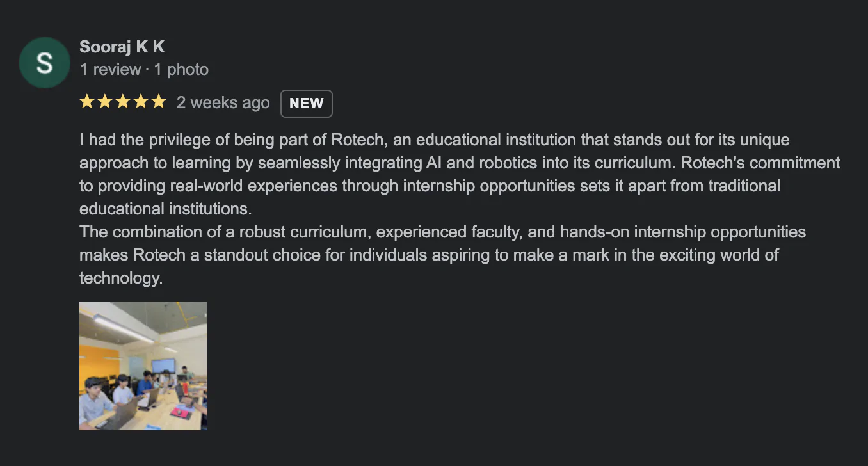
Task: Click the line starting "to providing real-world"
Action: click(x=430, y=186)
